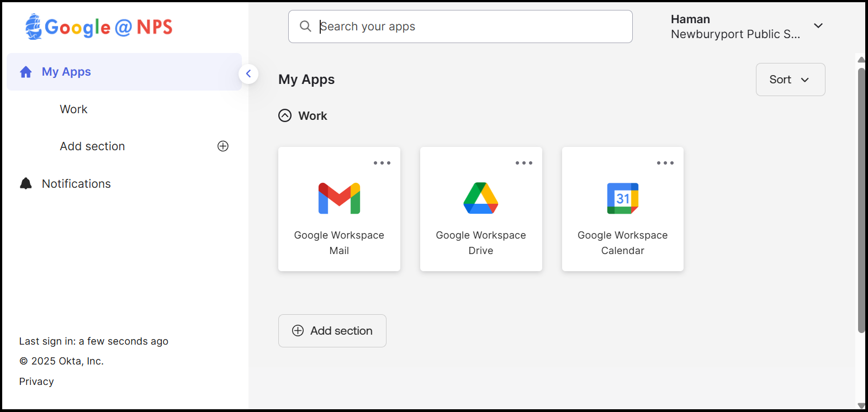Focus the Search your apps field
Screen dimensions: 868x412
pos(461,27)
